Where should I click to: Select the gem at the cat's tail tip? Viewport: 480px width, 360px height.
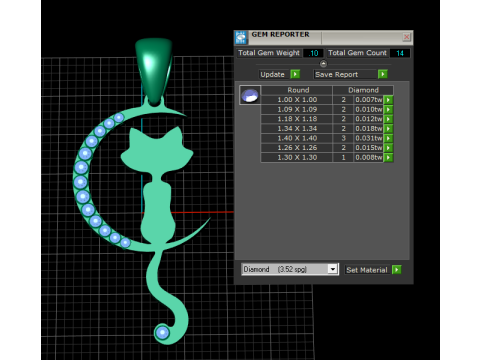tap(163, 332)
